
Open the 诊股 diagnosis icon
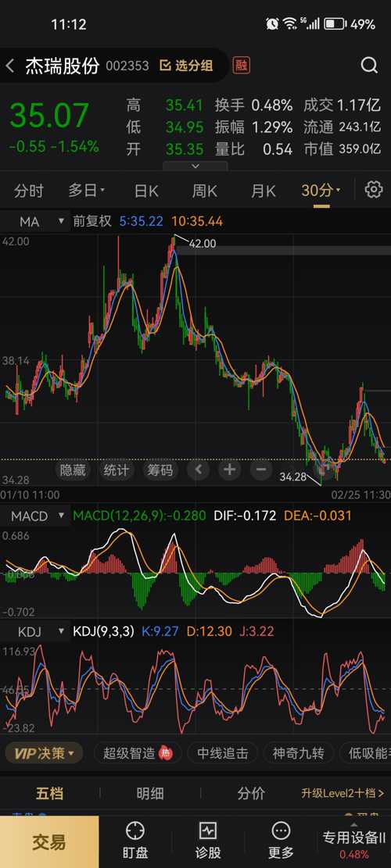pyautogui.click(x=208, y=831)
